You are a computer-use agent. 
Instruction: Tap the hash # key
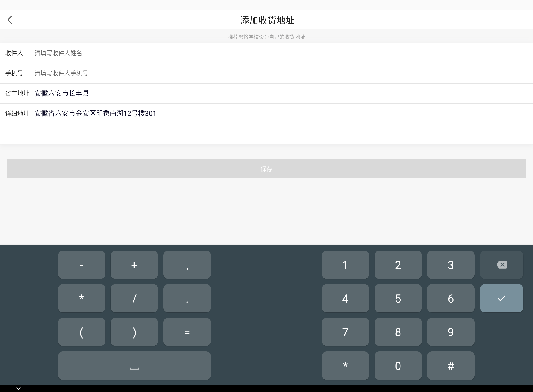451,366
